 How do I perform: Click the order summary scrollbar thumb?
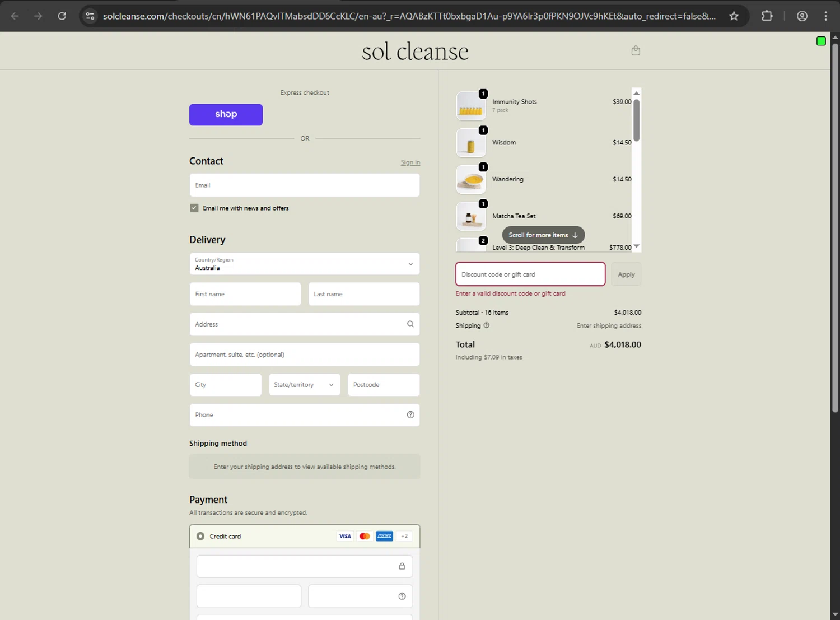pyautogui.click(x=636, y=120)
